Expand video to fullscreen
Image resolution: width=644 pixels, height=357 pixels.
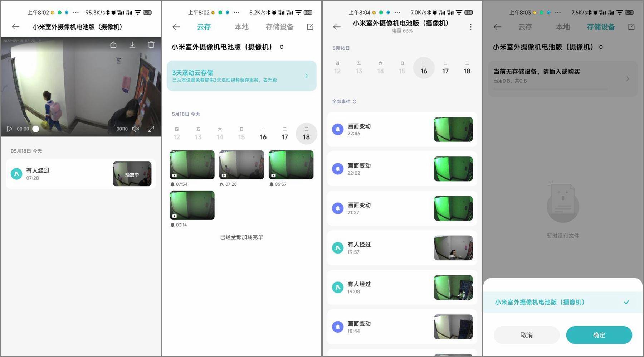(x=151, y=129)
